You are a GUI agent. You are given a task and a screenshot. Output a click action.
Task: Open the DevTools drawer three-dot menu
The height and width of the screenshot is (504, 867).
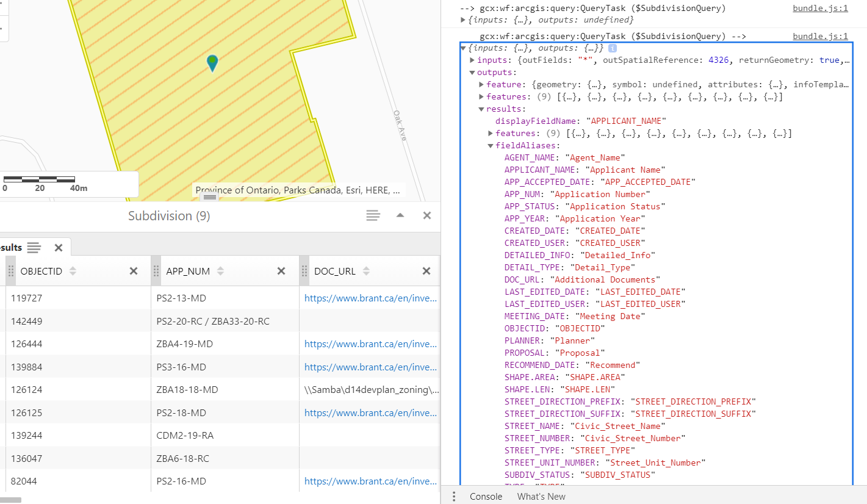(x=454, y=496)
